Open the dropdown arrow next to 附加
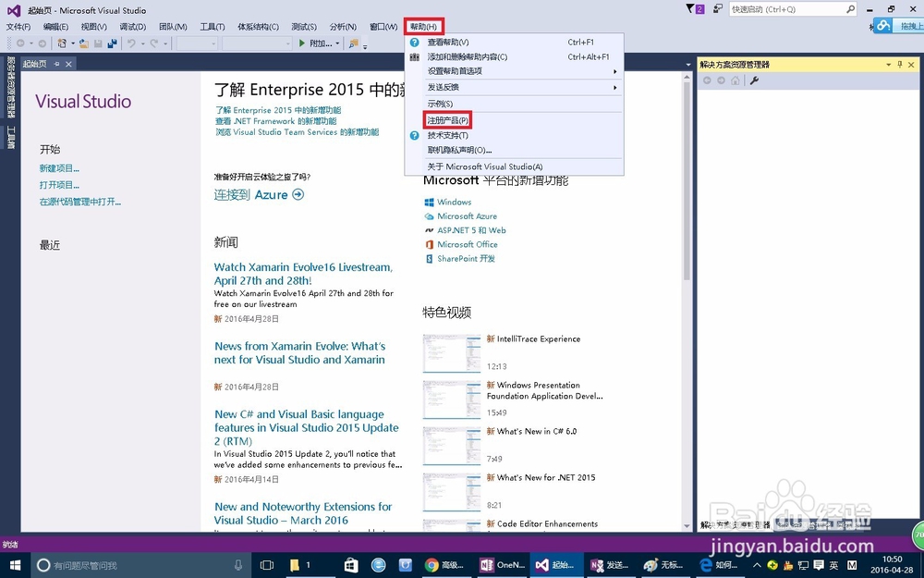 [337, 43]
